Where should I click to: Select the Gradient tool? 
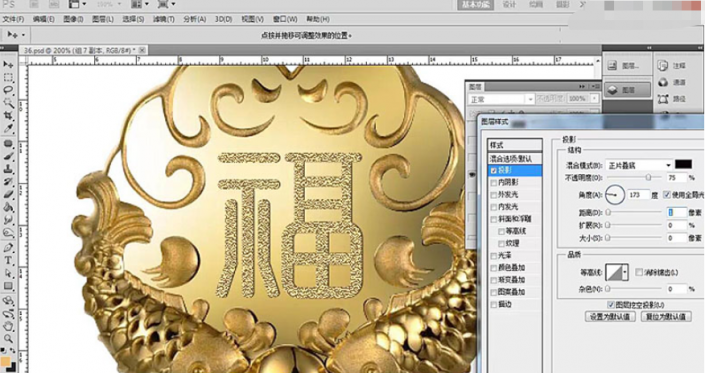8,207
